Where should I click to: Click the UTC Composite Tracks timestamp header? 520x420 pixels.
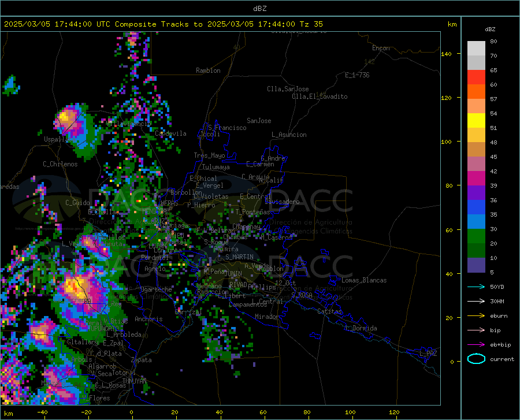tap(164, 24)
